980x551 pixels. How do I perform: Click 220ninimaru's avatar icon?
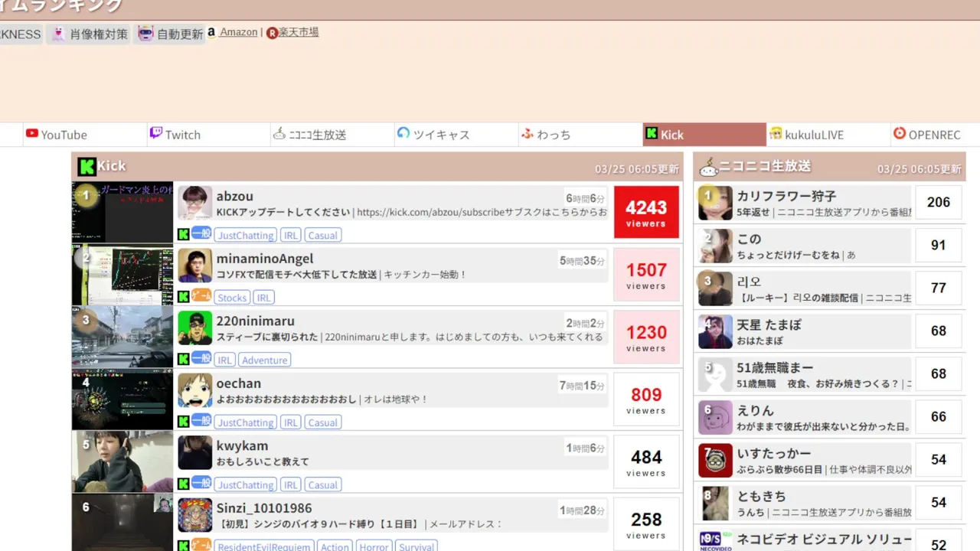pos(195,328)
